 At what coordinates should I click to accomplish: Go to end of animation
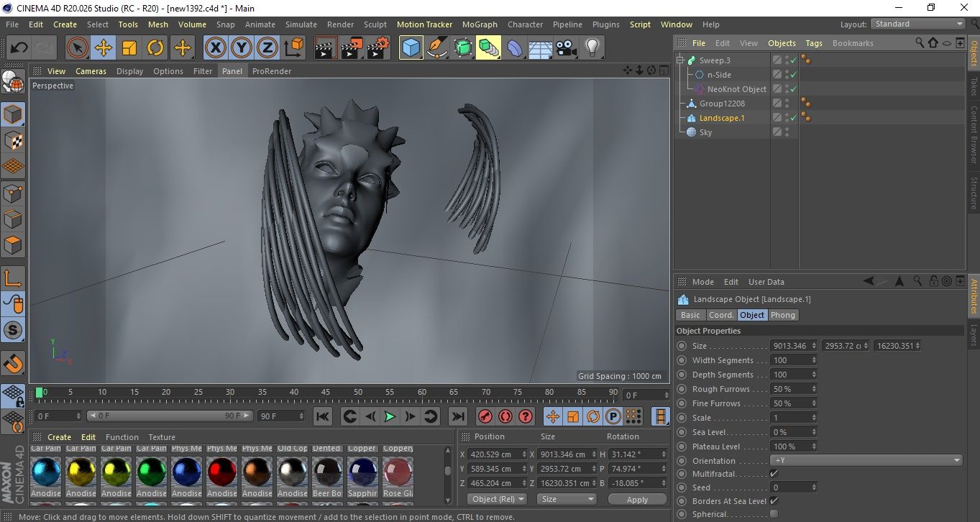(457, 416)
